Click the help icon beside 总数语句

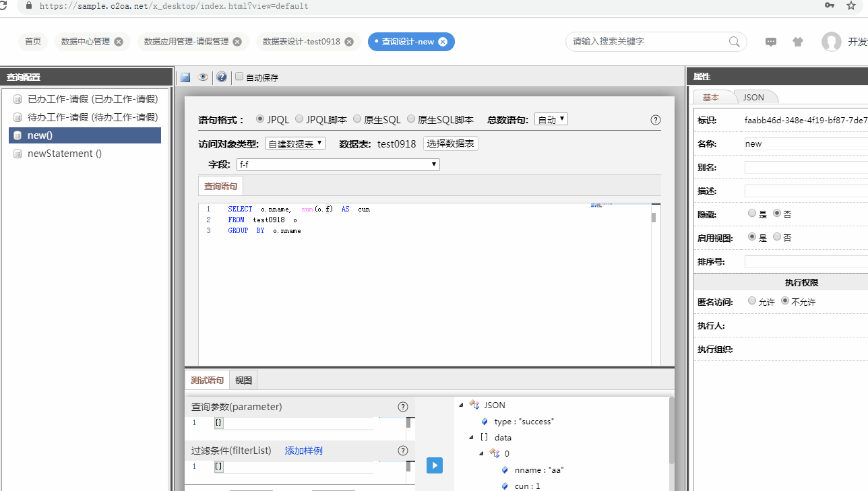(655, 120)
